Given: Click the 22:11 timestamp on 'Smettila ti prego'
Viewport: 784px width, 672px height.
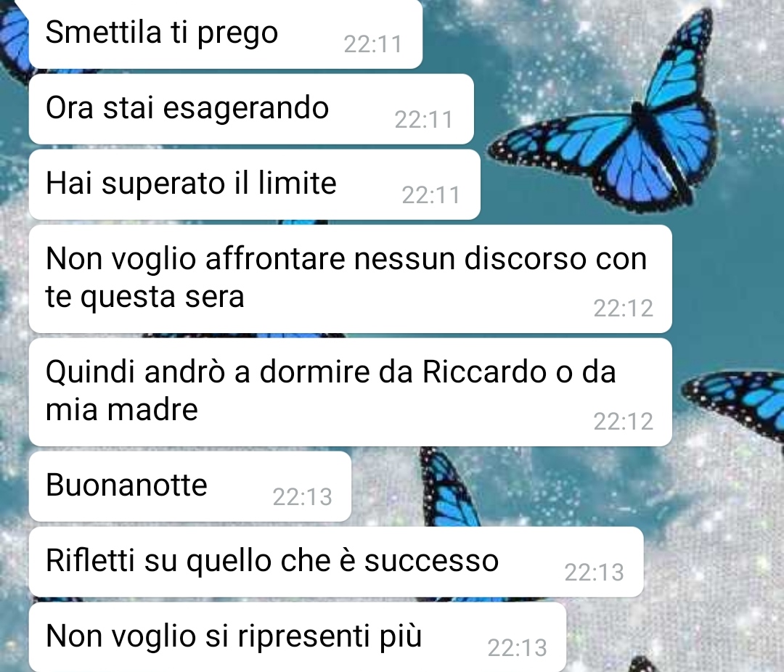Looking at the screenshot, I should tap(373, 44).
